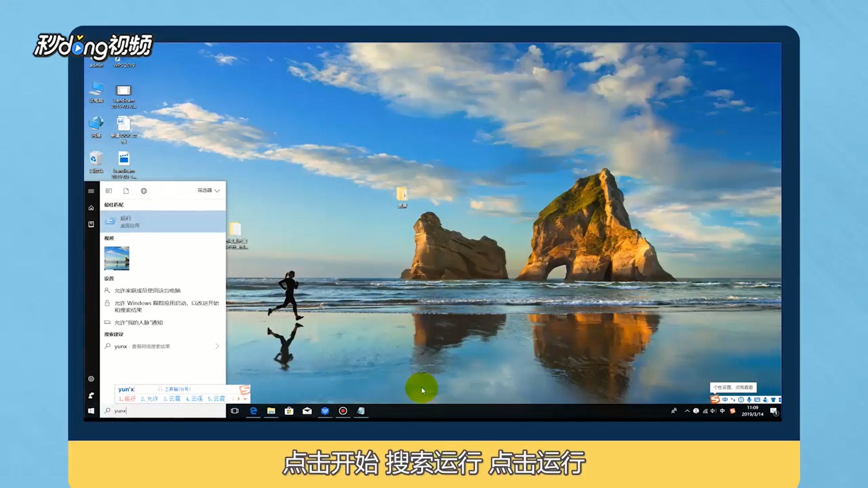Open 允许家庭成员使用这台电脑 setting
This screenshot has height=488, width=868.
pyautogui.click(x=147, y=291)
